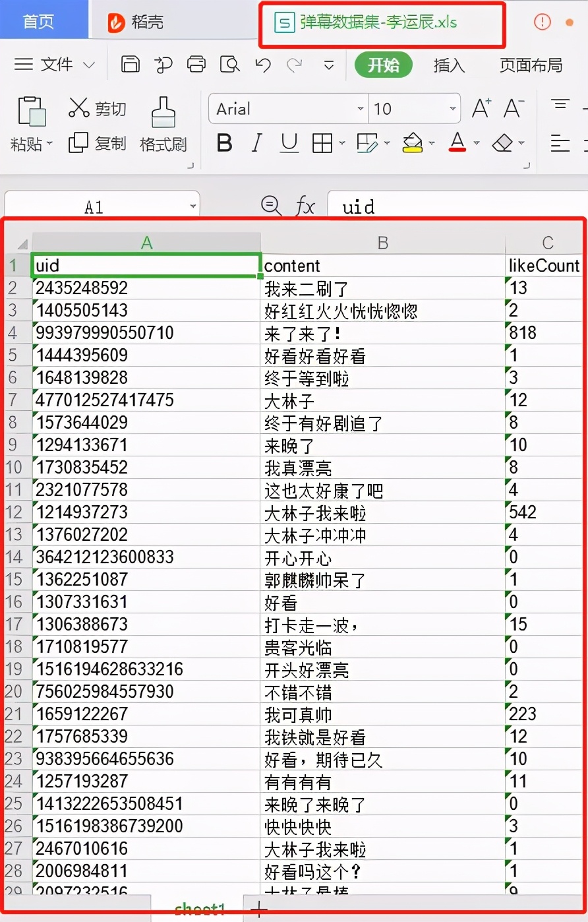Screen dimensions: 588x922
Task: Switch to the 开始 ribbon tab
Action: (x=384, y=65)
